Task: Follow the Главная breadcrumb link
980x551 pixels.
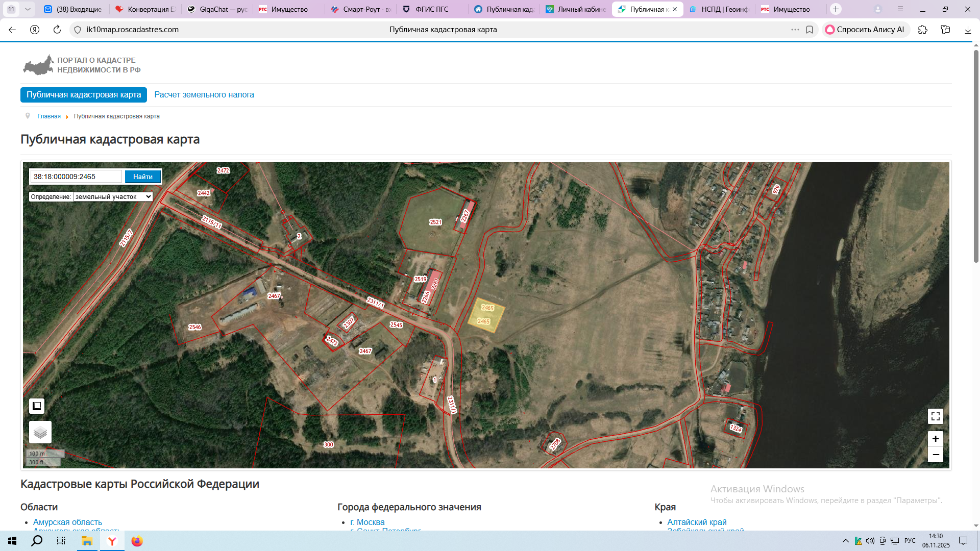Action: 49,116
